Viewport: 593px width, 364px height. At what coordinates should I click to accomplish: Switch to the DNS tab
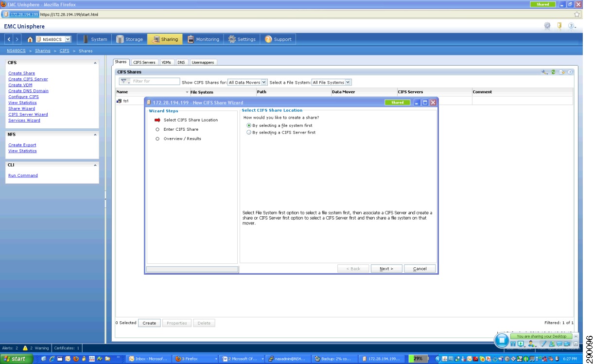pyautogui.click(x=181, y=62)
